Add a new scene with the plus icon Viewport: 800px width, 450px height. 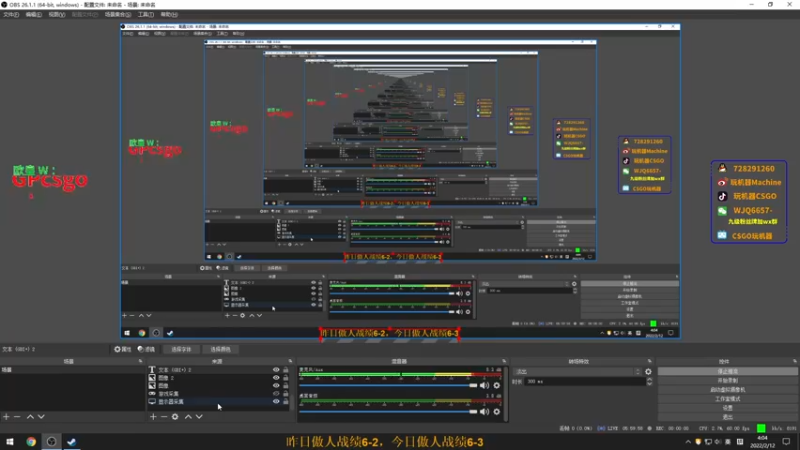(x=6, y=417)
